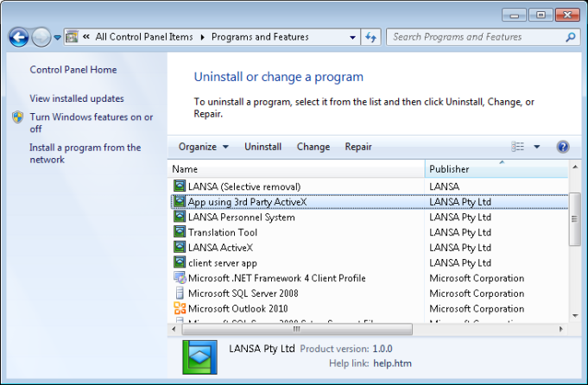Viewport: 588px width, 385px height.
Task: Open help with blue question mark icon
Action: coord(562,147)
